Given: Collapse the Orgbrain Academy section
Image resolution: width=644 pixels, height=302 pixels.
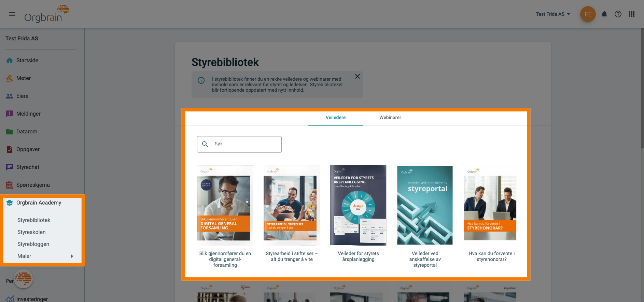Looking at the screenshot, I should pyautogui.click(x=39, y=203).
